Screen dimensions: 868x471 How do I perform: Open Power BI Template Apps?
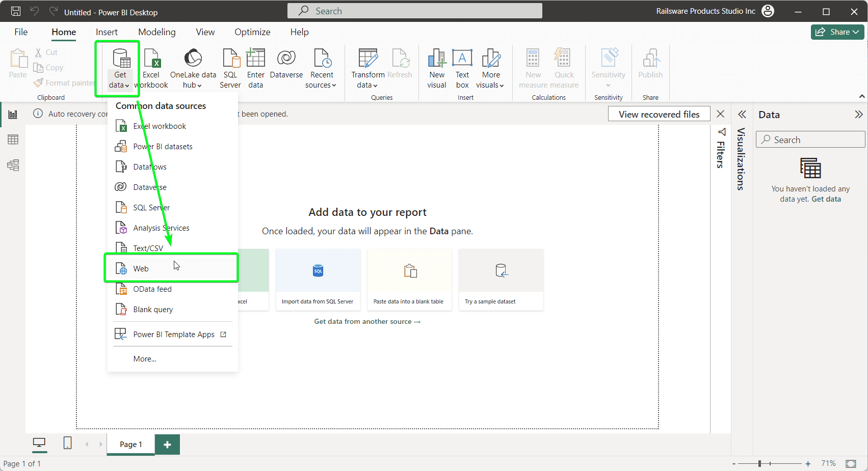173,335
